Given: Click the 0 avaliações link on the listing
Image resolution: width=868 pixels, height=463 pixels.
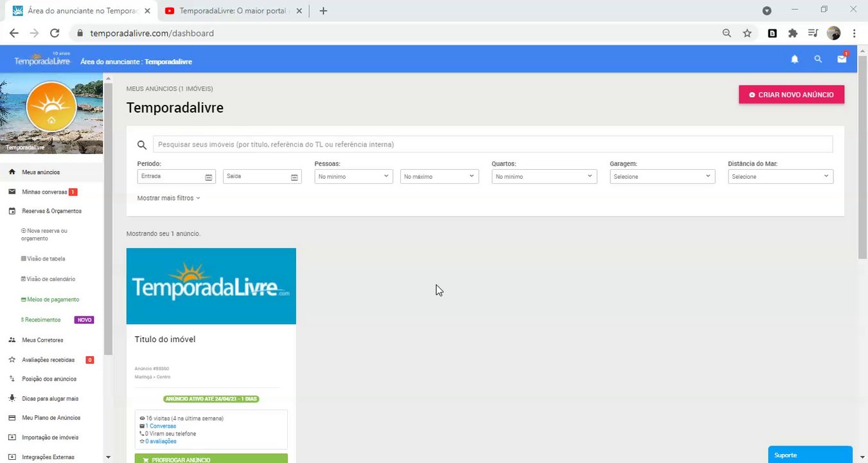Looking at the screenshot, I should coord(161,441).
